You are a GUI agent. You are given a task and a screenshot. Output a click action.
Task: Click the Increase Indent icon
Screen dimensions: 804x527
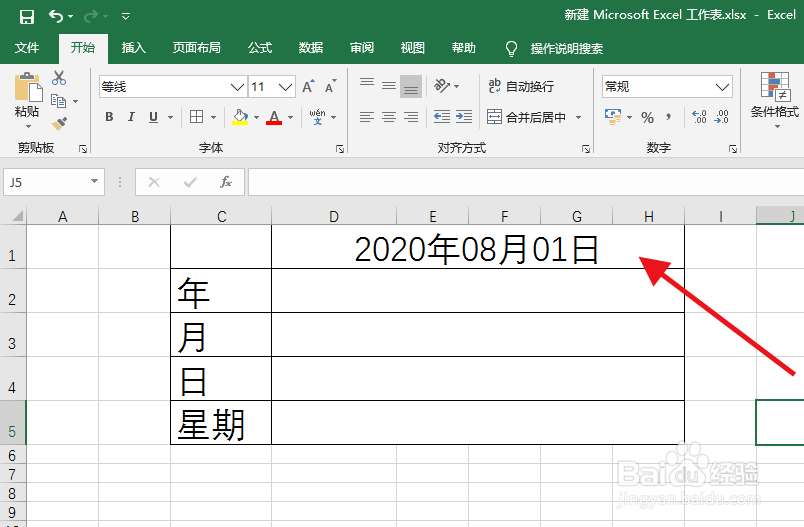click(x=464, y=117)
